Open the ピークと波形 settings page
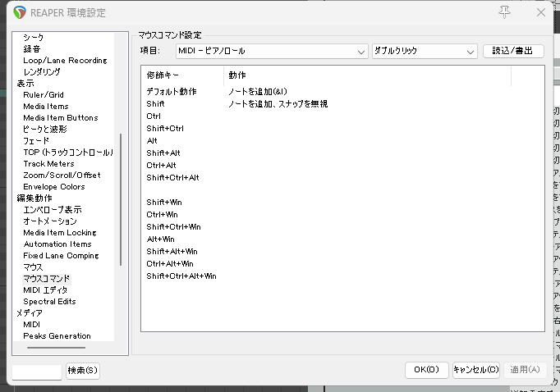This screenshot has width=560, height=392. 45,129
